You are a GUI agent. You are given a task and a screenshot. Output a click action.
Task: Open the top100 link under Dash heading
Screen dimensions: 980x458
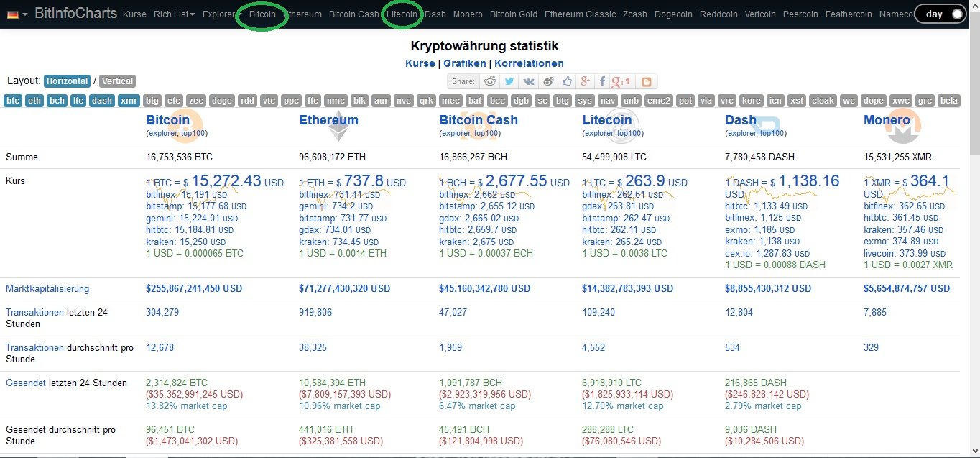(x=772, y=133)
